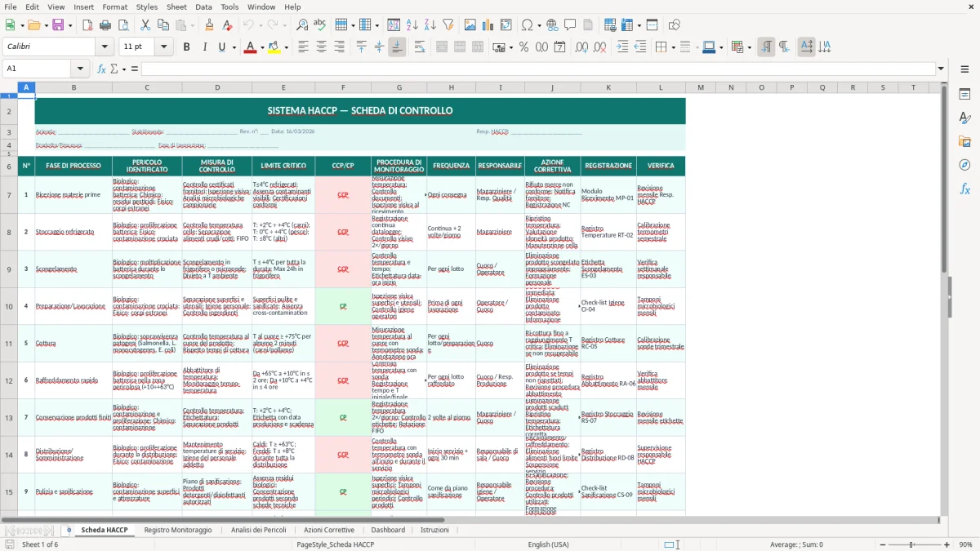Insert image icon

470,25
